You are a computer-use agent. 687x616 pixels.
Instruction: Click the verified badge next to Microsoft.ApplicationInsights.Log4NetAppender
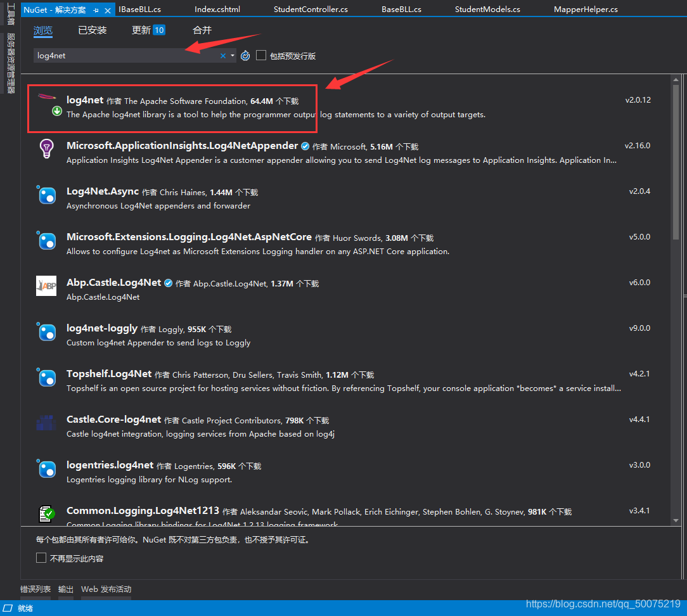pos(305,146)
